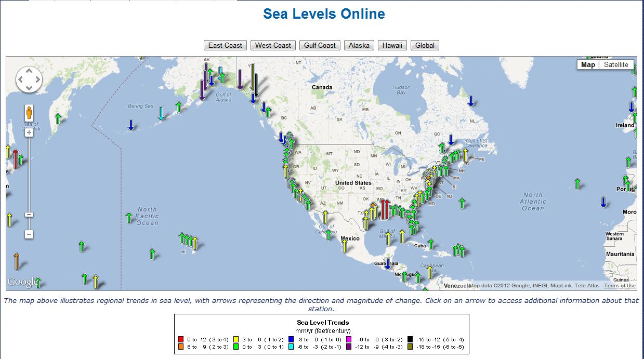Zoom in with the plus button
This screenshot has width=644, height=359.
[x=29, y=132]
